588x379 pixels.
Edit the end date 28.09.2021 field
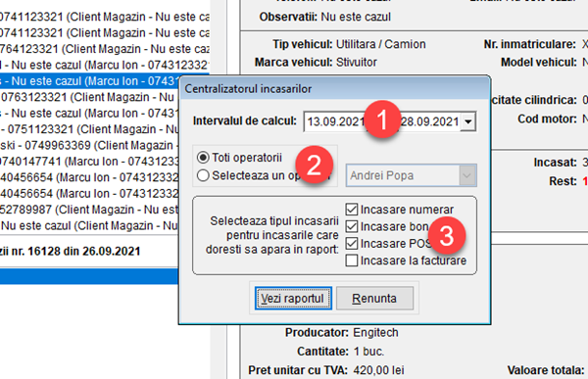(x=430, y=121)
